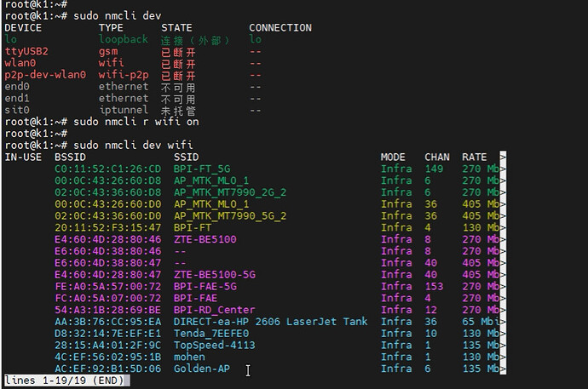Click channel 153 value
This screenshot has width=588, height=389.
point(434,286)
